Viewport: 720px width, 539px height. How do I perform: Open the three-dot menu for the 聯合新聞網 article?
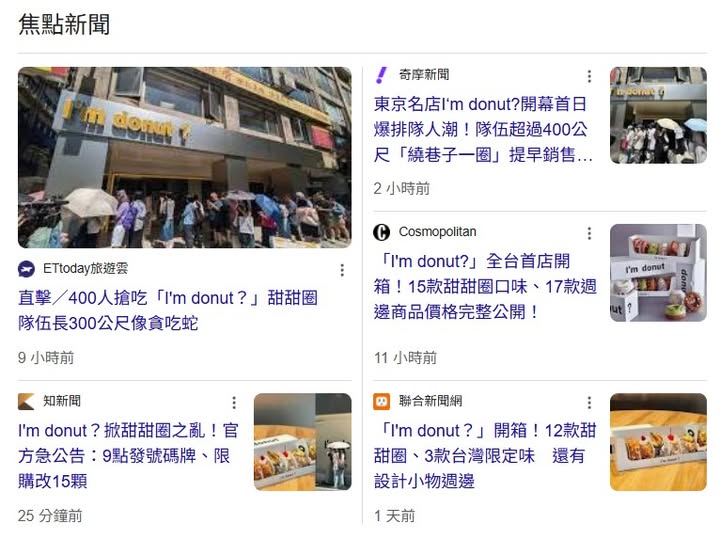pyautogui.click(x=589, y=403)
